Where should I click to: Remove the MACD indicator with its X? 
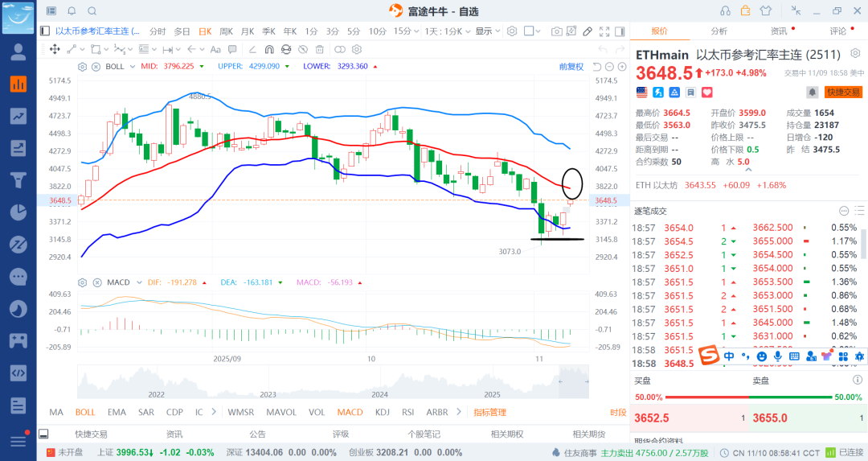coord(96,282)
